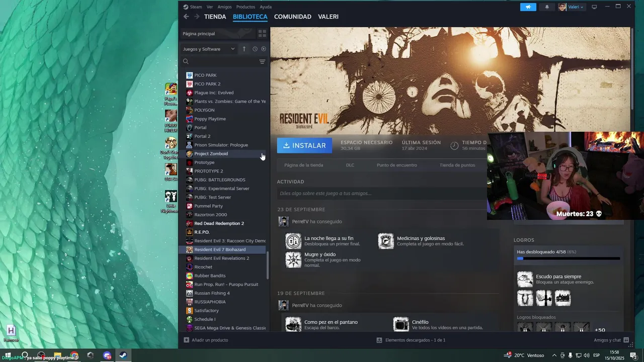Open Página de la tienda link
644x362 pixels.
303,165
